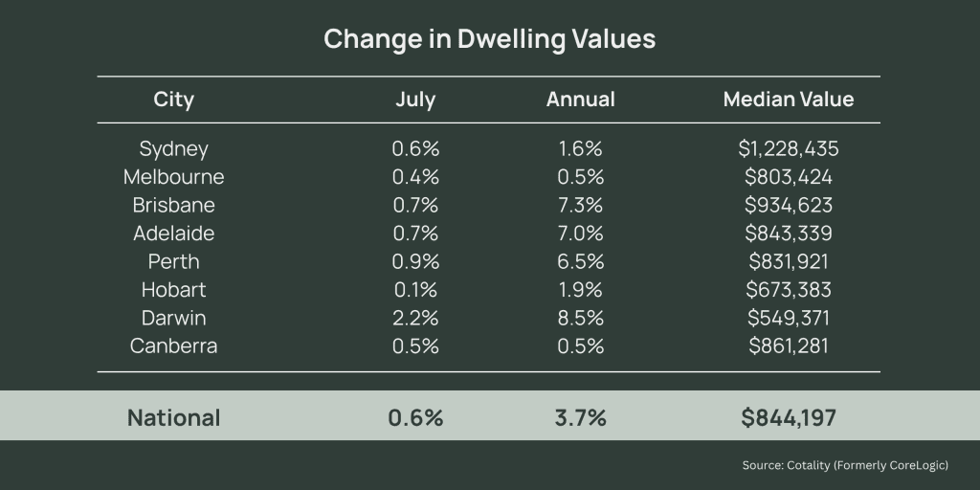Click Adelaide's annual change 7.0%
The height and width of the screenshot is (490, 980).
tap(580, 234)
